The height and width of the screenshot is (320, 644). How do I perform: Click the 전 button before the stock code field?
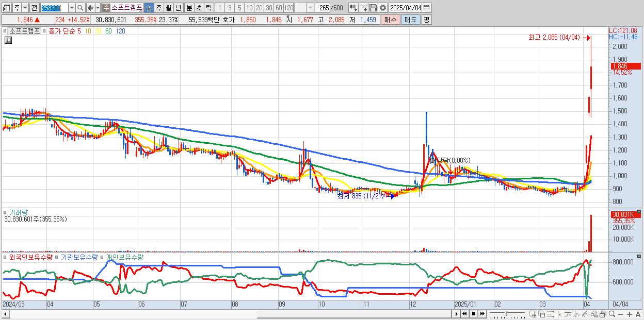34,8
